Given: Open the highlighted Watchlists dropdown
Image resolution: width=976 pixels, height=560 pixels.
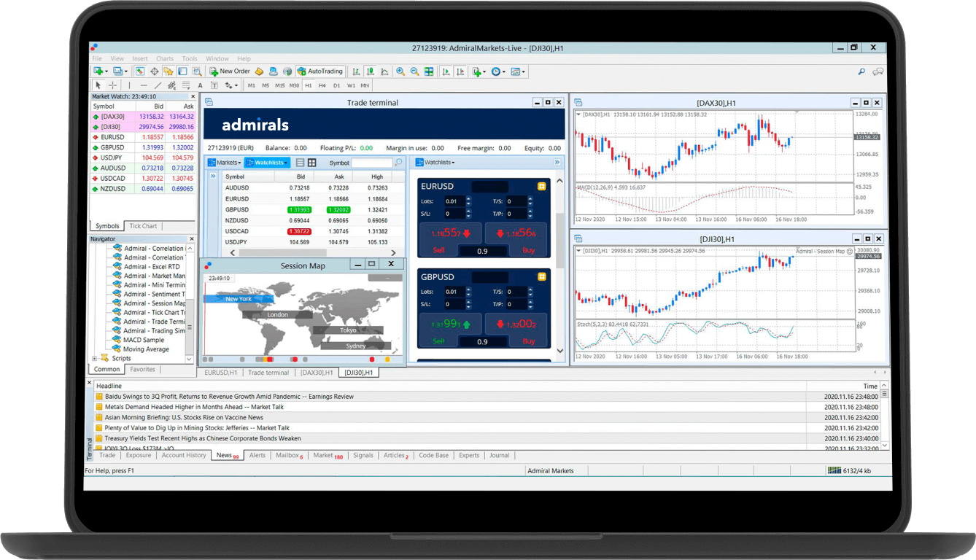Looking at the screenshot, I should coord(267,163).
